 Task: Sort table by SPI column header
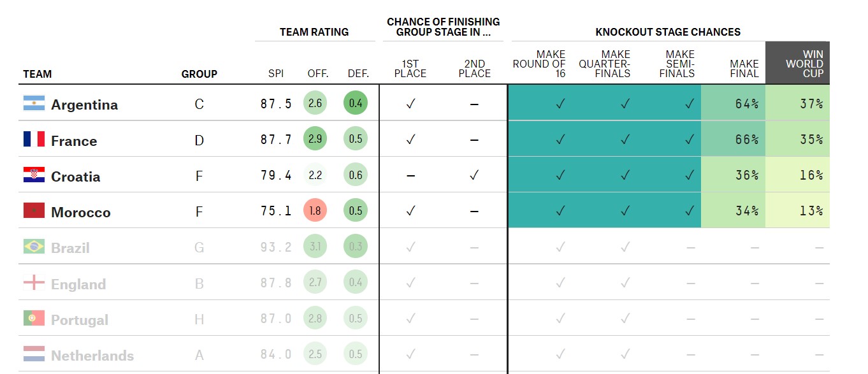click(x=276, y=74)
